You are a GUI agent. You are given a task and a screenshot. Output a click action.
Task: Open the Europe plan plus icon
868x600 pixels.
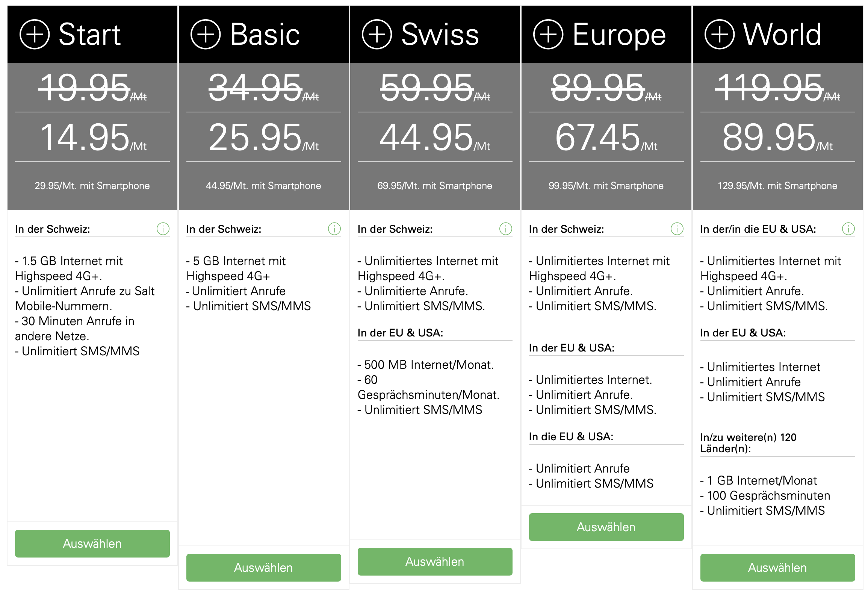click(548, 34)
